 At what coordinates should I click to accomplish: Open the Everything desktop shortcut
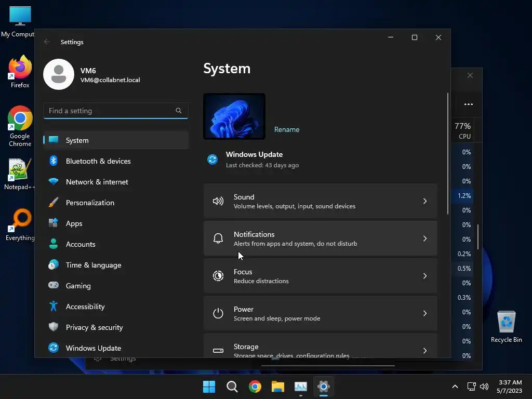coord(20,224)
